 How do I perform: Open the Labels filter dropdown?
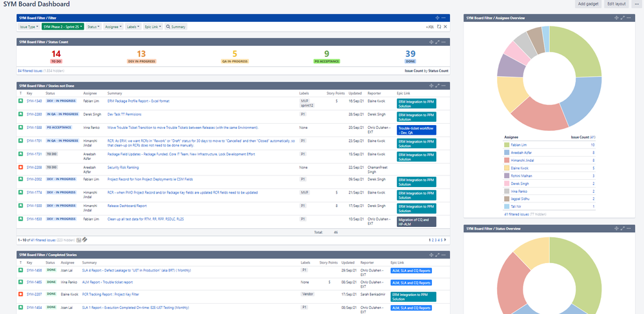(133, 26)
